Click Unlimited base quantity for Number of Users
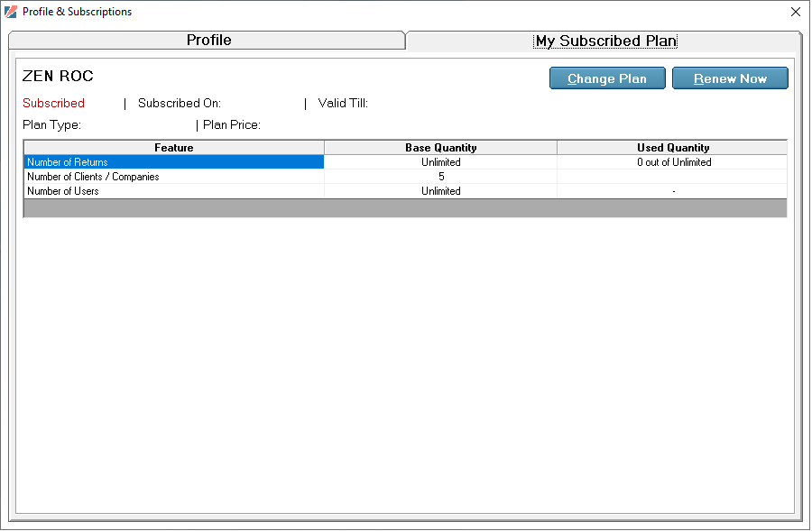812x531 pixels. 440,191
